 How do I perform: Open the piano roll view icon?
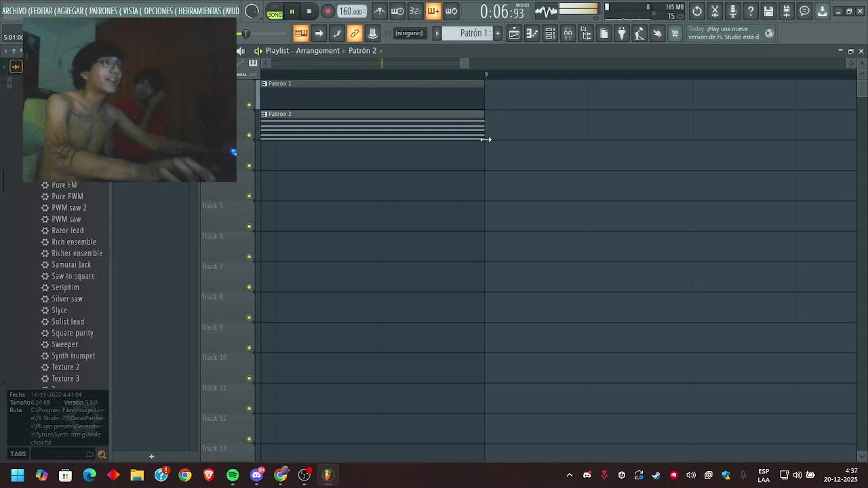532,33
